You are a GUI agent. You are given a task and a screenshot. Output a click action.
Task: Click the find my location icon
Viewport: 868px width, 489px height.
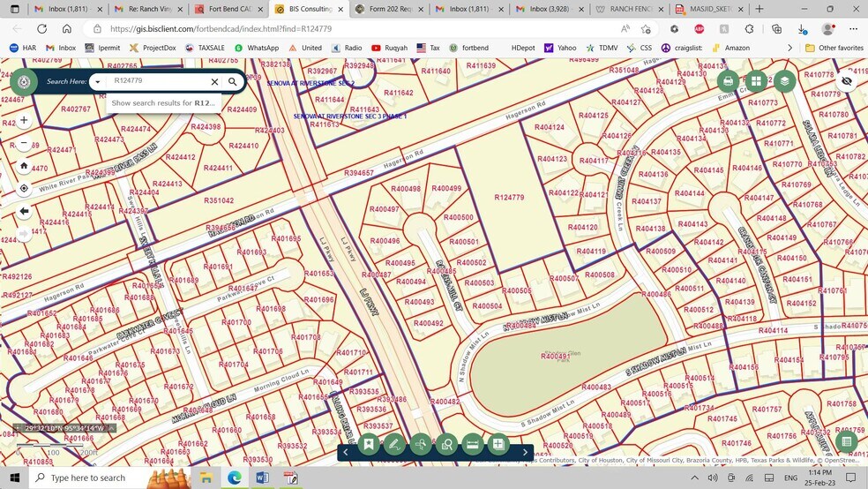pos(24,188)
